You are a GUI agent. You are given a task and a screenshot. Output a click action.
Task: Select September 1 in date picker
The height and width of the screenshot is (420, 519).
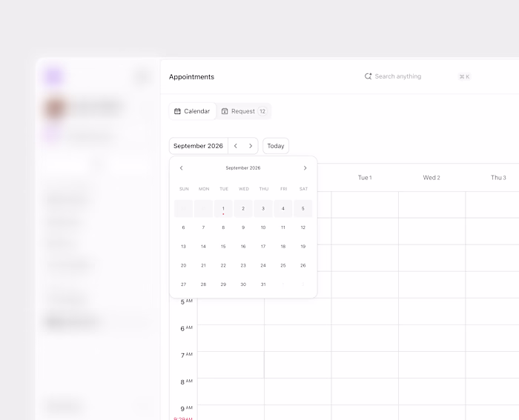[223, 209]
